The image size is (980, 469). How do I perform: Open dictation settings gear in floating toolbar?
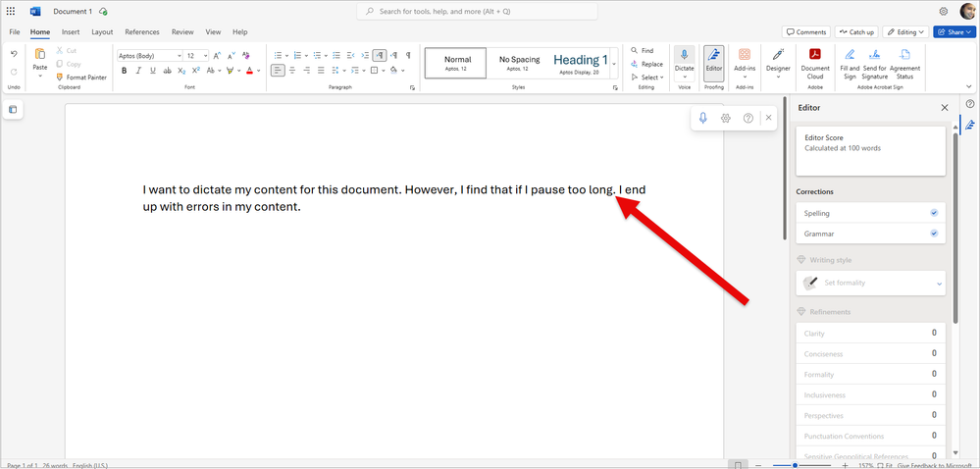(x=726, y=118)
